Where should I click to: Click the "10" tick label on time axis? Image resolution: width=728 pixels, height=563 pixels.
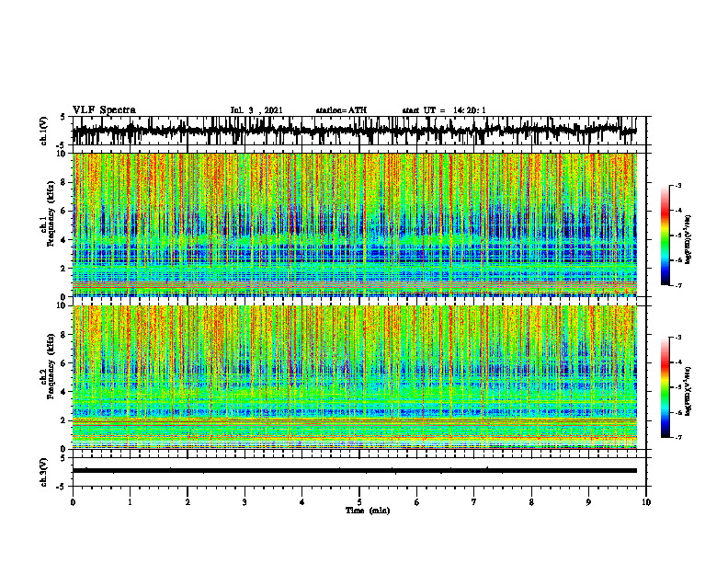coord(646,502)
